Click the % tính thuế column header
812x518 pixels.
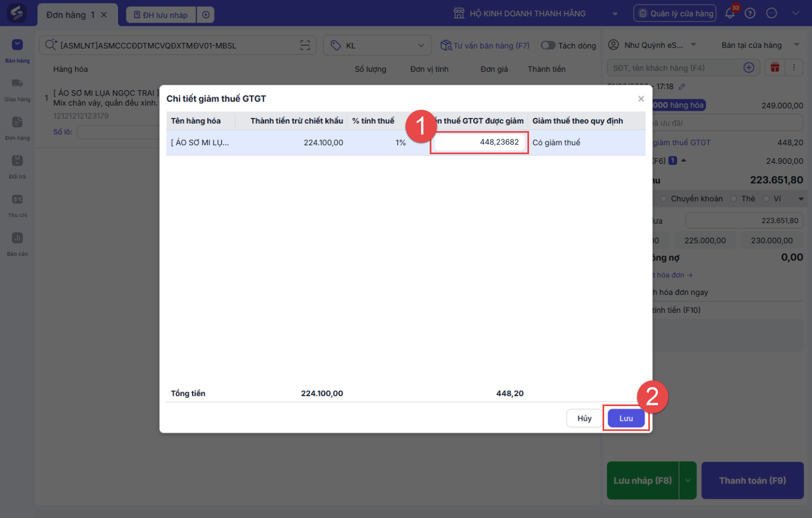[x=373, y=121]
